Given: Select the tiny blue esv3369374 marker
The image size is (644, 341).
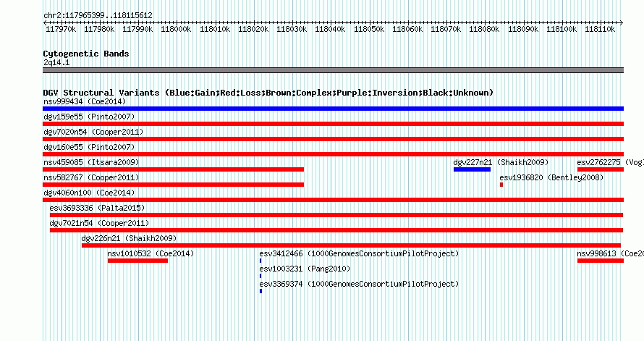Looking at the screenshot, I should [x=260, y=291].
